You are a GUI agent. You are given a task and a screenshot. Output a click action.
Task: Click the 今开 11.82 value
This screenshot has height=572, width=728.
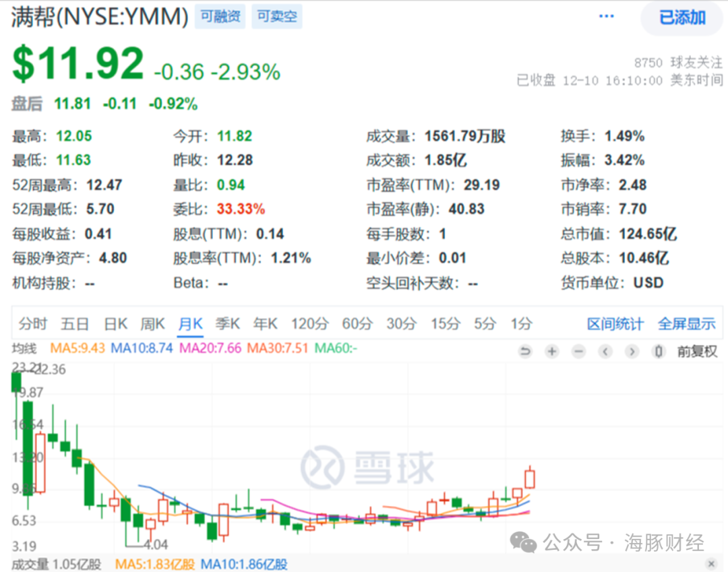coord(235,136)
